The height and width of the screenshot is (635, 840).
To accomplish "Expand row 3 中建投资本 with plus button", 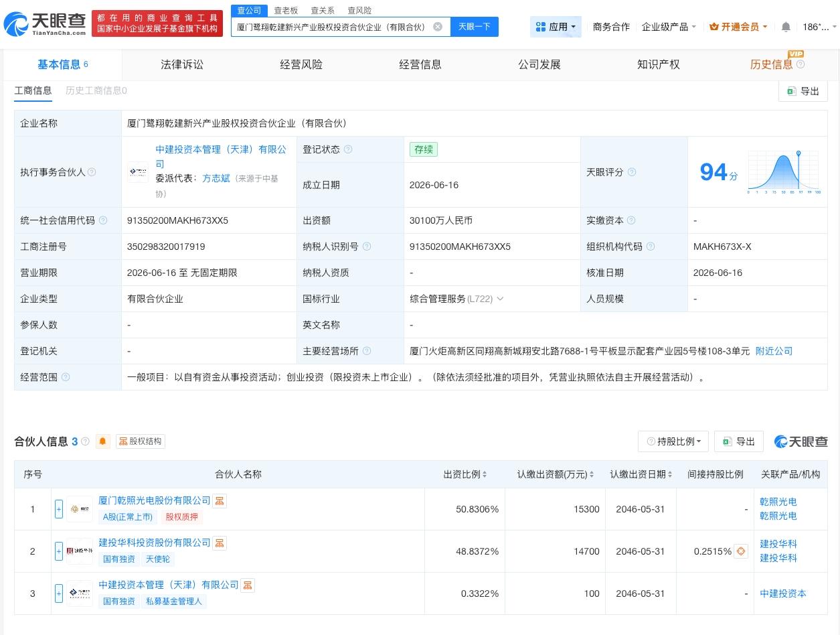I will tap(59, 593).
